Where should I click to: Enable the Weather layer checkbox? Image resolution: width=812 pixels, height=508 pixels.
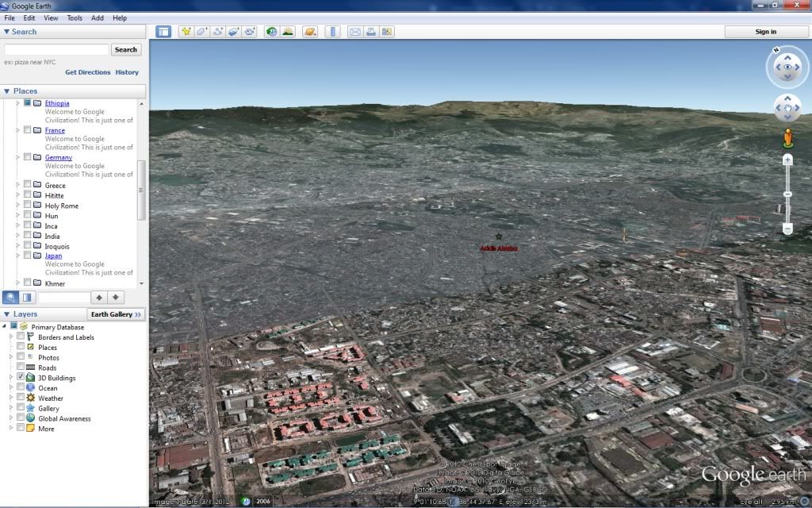(x=21, y=398)
